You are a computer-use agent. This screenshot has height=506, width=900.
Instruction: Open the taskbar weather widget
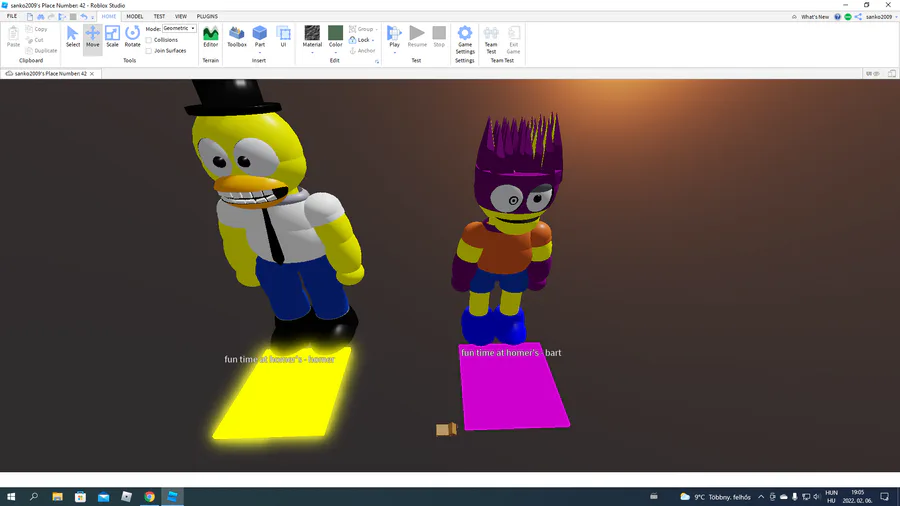click(x=715, y=497)
